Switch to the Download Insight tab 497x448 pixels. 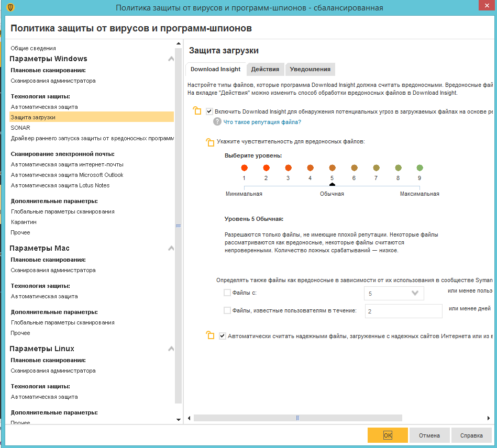tap(216, 69)
